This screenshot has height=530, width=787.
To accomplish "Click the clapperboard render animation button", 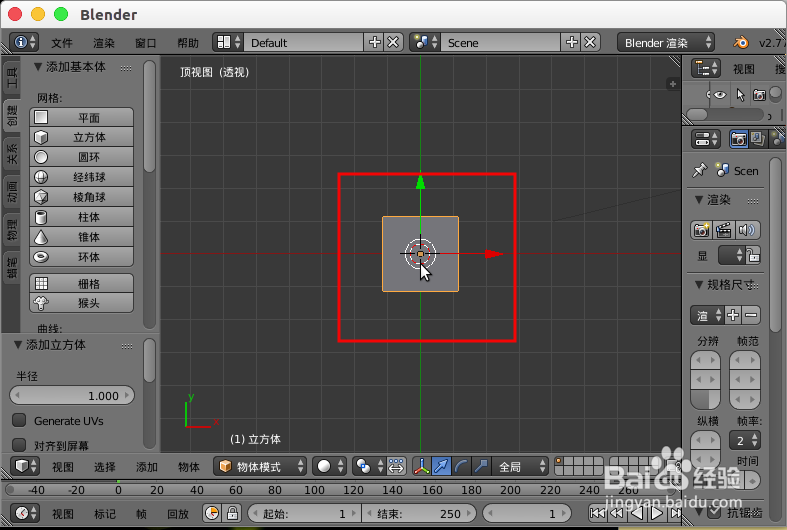I will pos(723,230).
